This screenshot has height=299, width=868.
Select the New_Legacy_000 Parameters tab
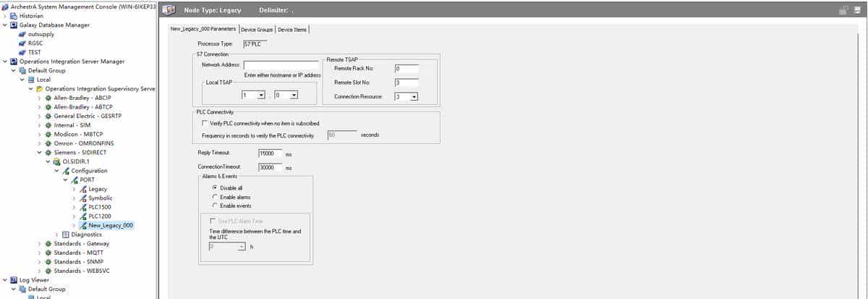[x=203, y=29]
